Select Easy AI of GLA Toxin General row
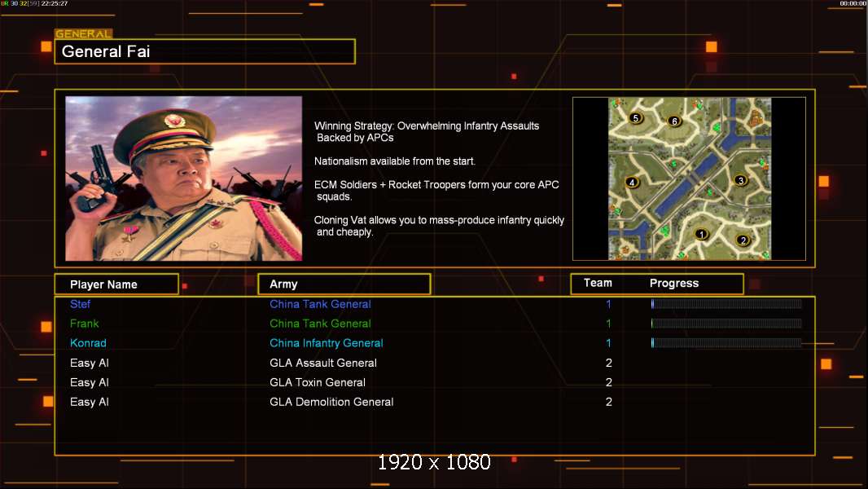Image resolution: width=868 pixels, height=489 pixels. [89, 382]
